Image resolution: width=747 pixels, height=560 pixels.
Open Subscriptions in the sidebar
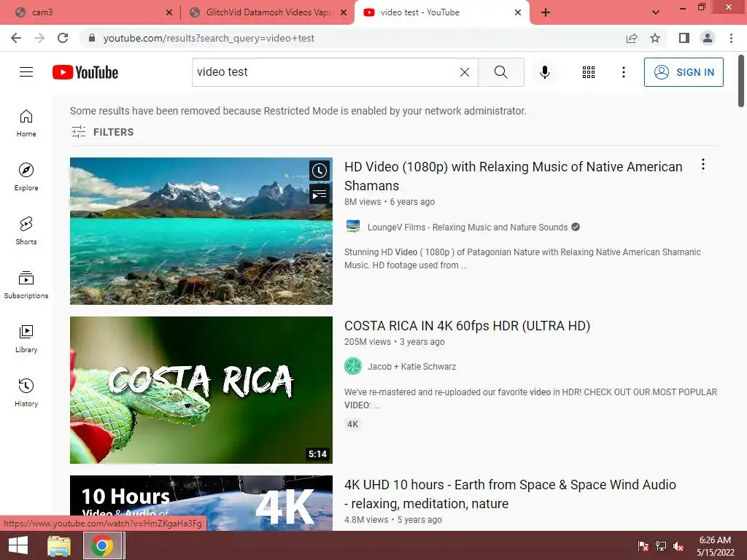point(26,285)
